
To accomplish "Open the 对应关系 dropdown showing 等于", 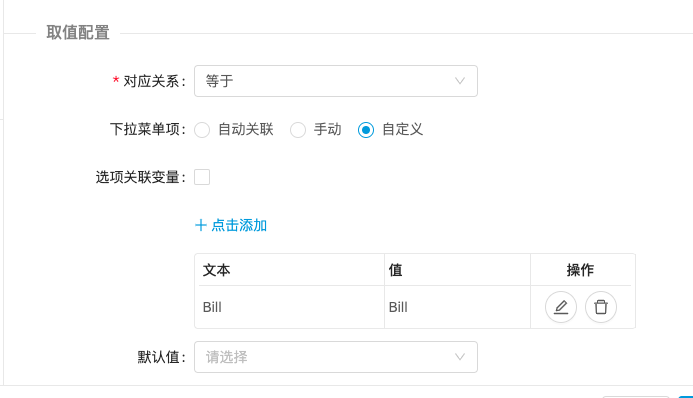I will click(x=336, y=81).
